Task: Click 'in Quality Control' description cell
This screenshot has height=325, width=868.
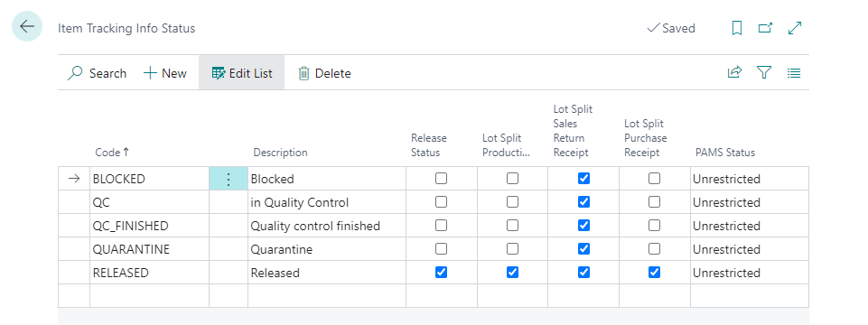Action: point(327,202)
